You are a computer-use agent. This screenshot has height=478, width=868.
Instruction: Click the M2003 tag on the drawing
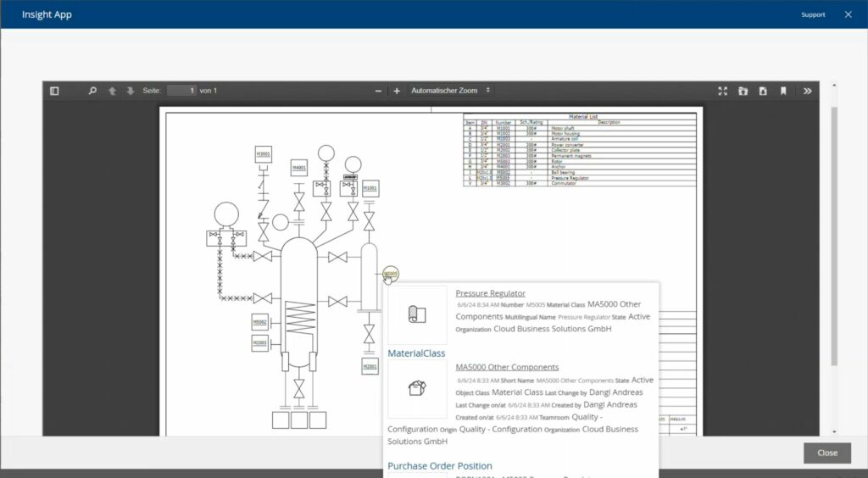click(259, 343)
